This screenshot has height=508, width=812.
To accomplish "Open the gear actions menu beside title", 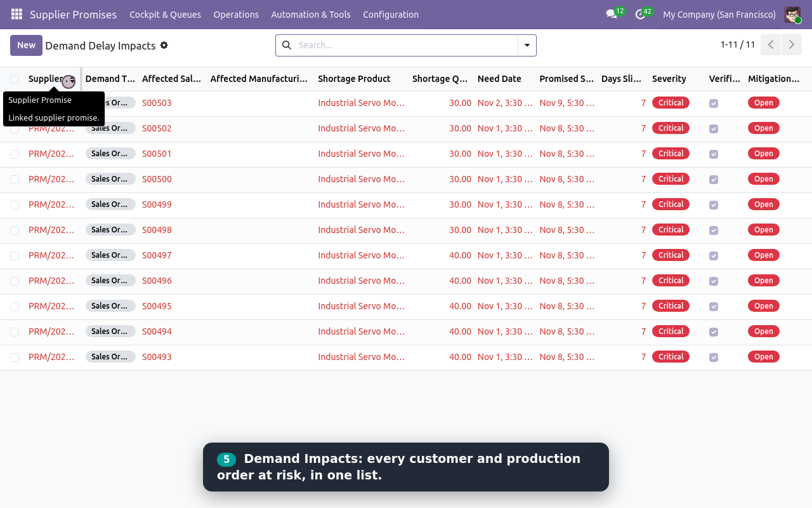I will click(x=164, y=45).
